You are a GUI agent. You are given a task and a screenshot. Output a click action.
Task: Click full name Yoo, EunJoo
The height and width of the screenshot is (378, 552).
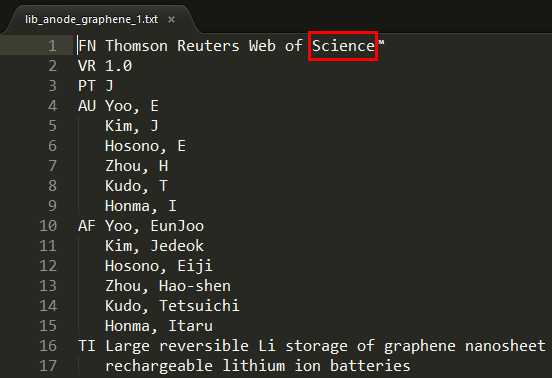coord(155,226)
